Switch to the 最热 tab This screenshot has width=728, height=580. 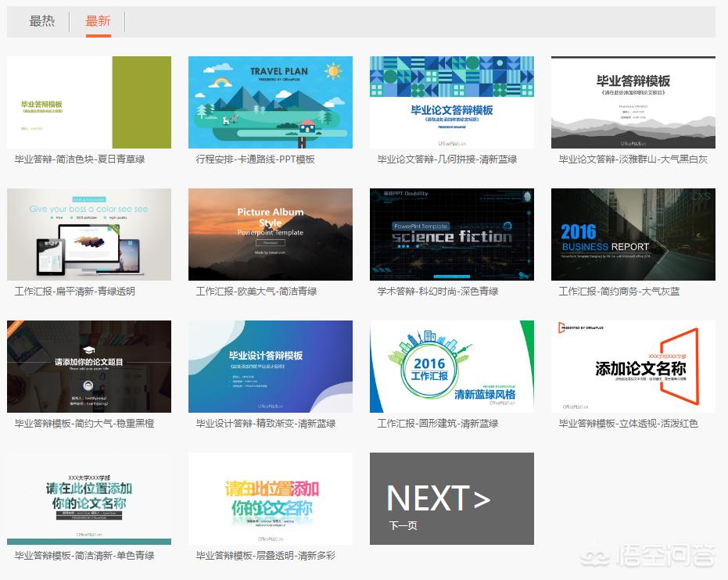click(41, 21)
